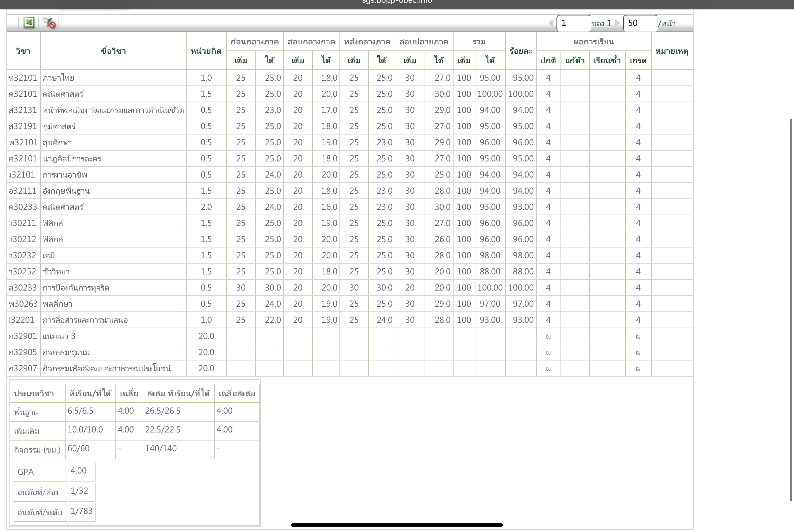The width and height of the screenshot is (794, 532).
Task: Go to previous page arrow
Action: (551, 23)
